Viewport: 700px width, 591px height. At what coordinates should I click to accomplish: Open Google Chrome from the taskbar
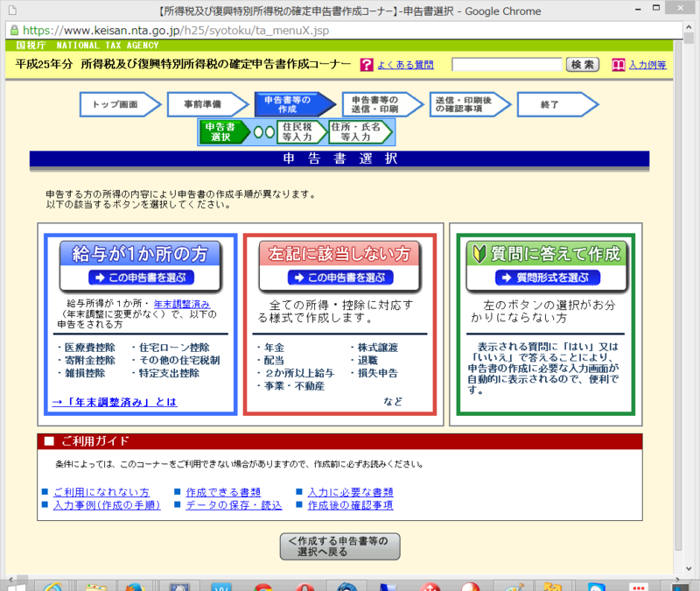(x=263, y=586)
